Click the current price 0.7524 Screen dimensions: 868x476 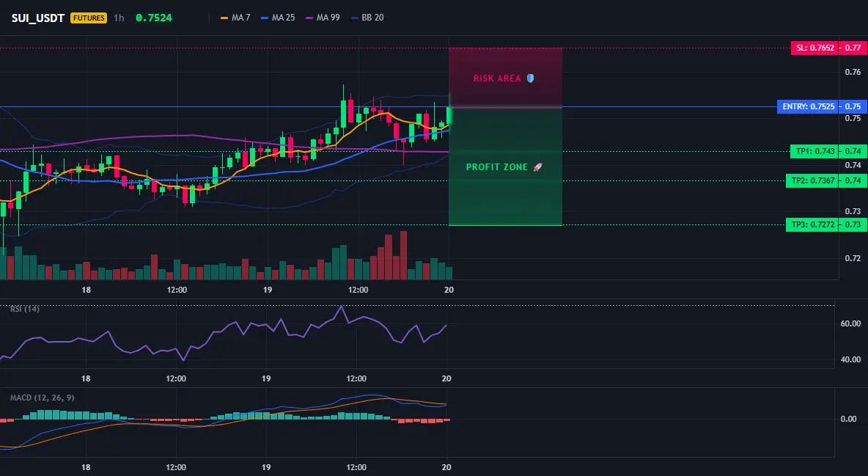tap(154, 18)
